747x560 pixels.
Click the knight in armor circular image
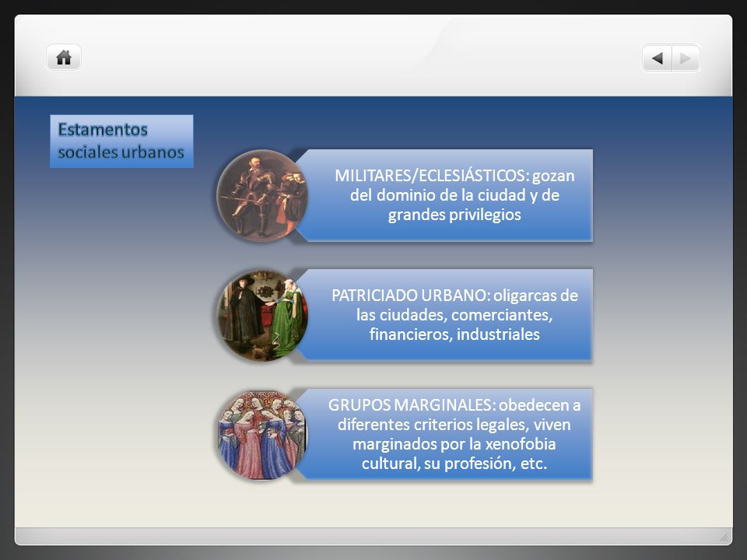pyautogui.click(x=262, y=195)
